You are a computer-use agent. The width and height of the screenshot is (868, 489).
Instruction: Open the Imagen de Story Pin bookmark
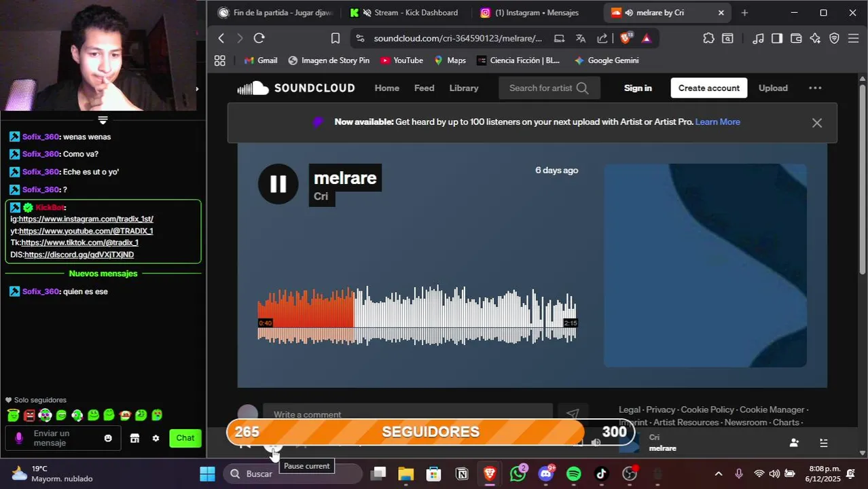pyautogui.click(x=329, y=60)
